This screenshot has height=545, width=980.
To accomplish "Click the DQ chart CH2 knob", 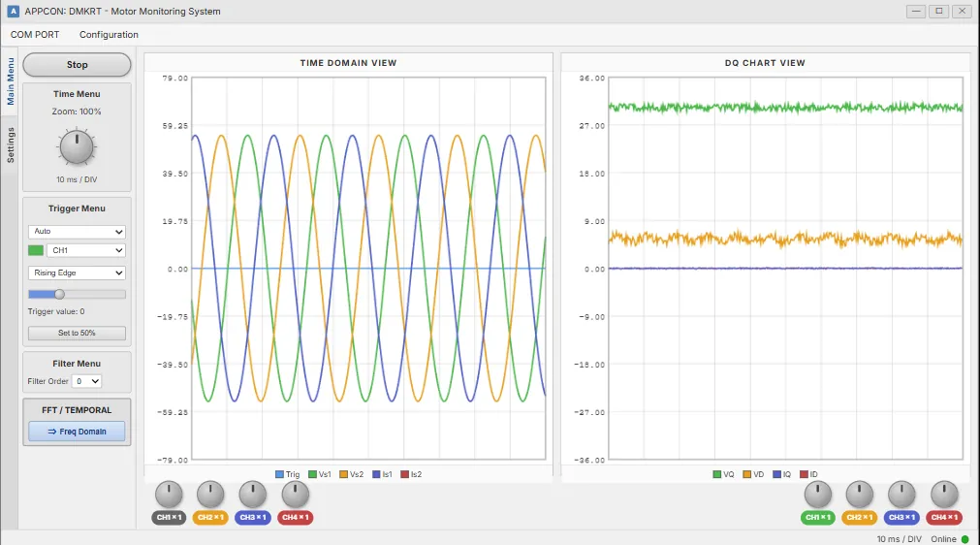I will click(x=860, y=495).
